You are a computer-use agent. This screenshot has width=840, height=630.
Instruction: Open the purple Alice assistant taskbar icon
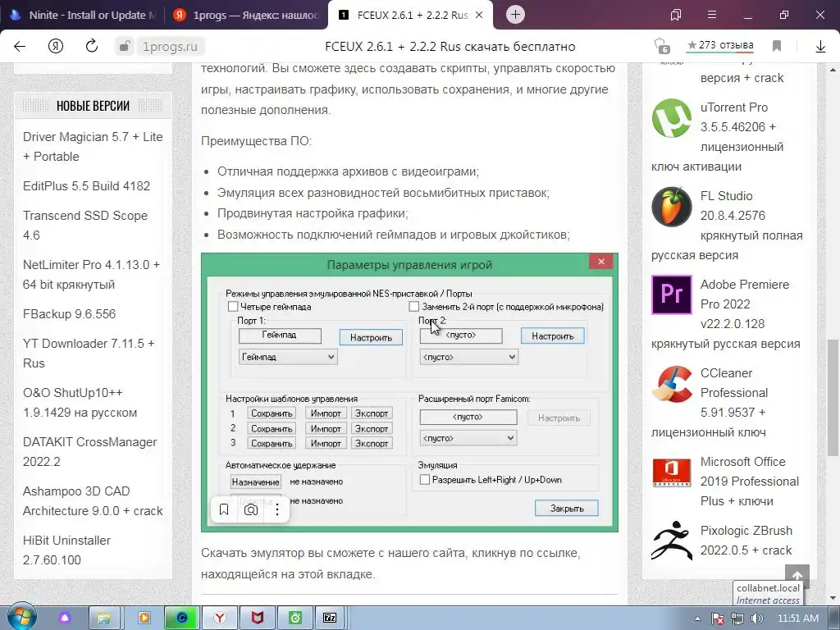click(65, 619)
